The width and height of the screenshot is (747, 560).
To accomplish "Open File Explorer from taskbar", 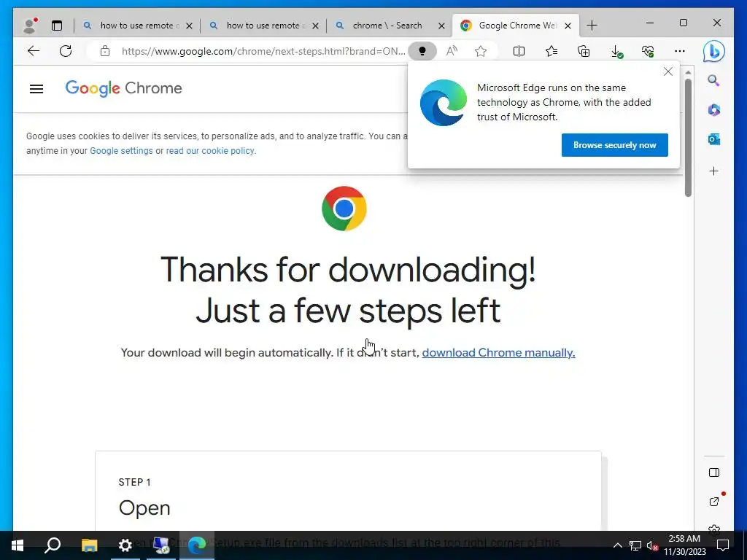I will (x=89, y=545).
